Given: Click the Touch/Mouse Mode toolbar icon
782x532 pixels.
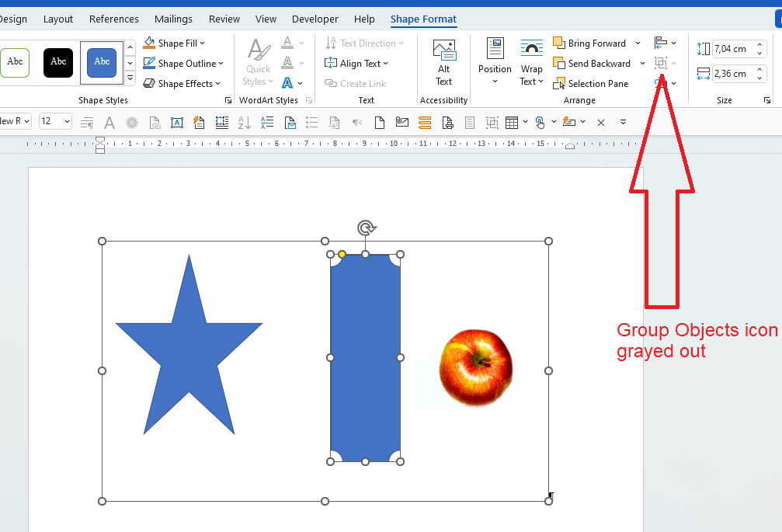Looking at the screenshot, I should pos(540,122).
